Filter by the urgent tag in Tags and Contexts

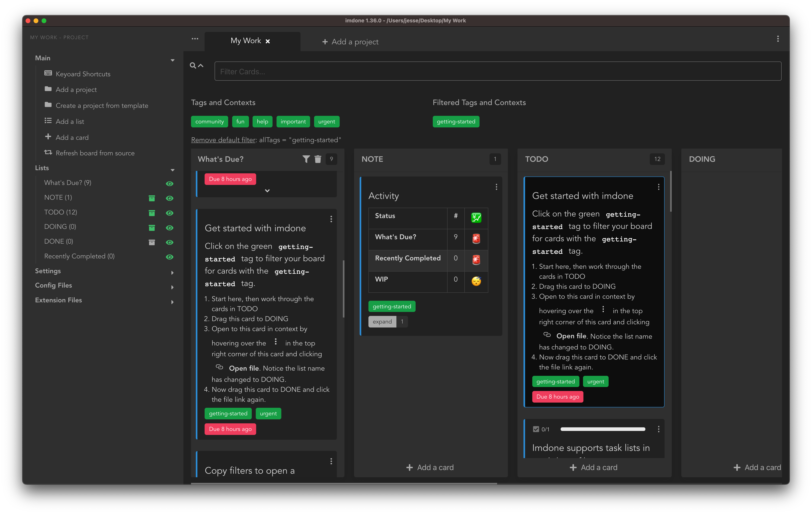tap(326, 122)
